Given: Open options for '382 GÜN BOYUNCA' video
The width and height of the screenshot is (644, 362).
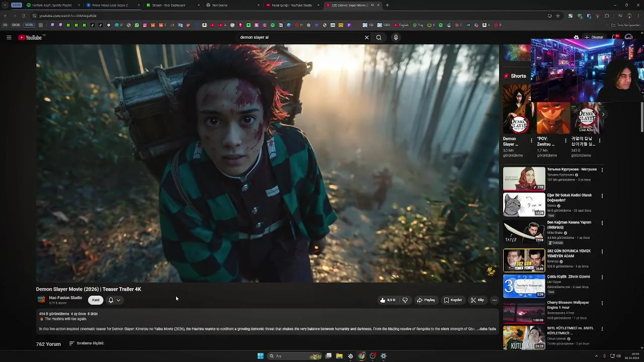Looking at the screenshot, I should coord(602,251).
